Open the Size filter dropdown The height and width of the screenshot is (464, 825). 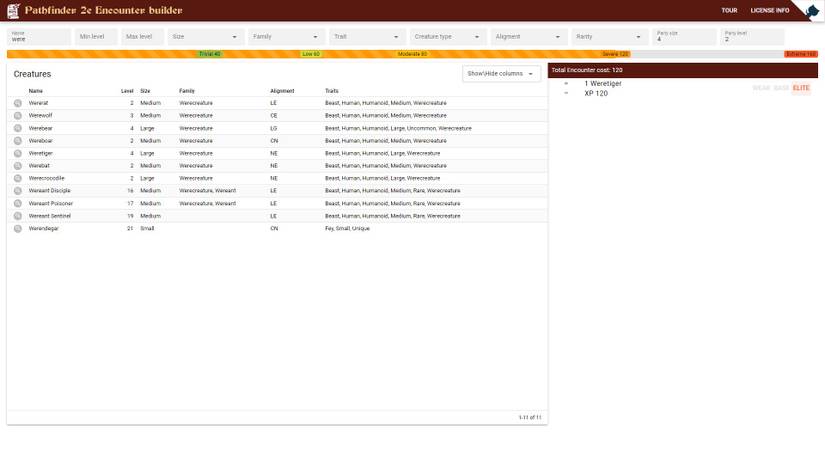[205, 36]
